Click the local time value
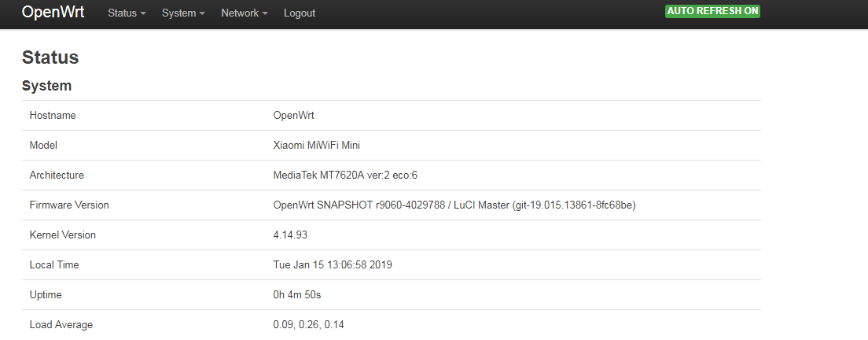This screenshot has width=868, height=340. click(333, 264)
